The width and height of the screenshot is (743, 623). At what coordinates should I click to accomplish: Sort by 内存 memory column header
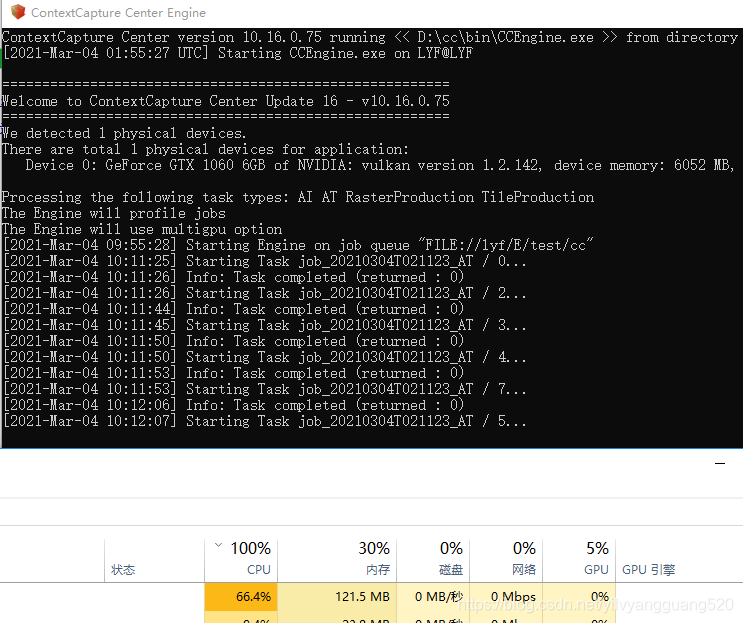click(337, 559)
